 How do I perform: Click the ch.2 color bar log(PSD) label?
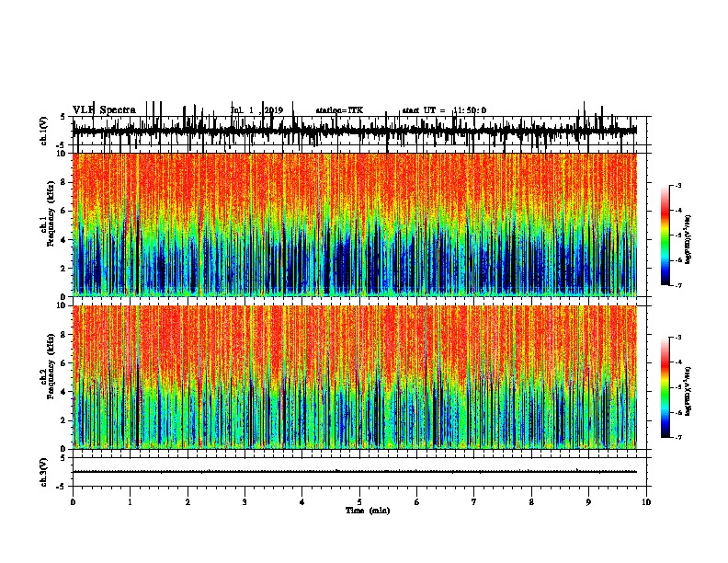[x=688, y=391]
